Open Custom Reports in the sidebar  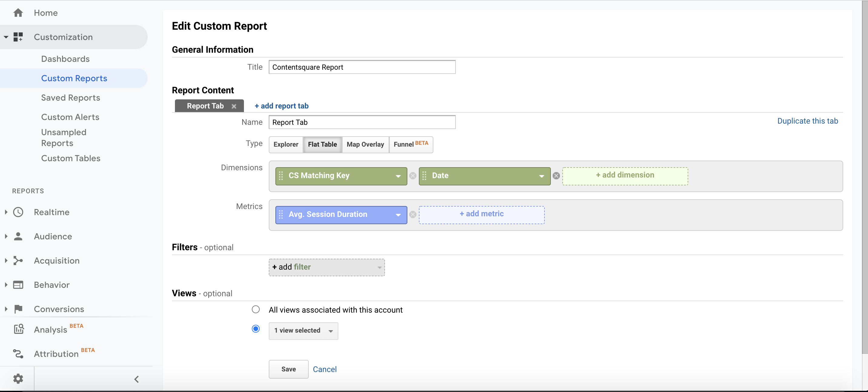coord(74,78)
